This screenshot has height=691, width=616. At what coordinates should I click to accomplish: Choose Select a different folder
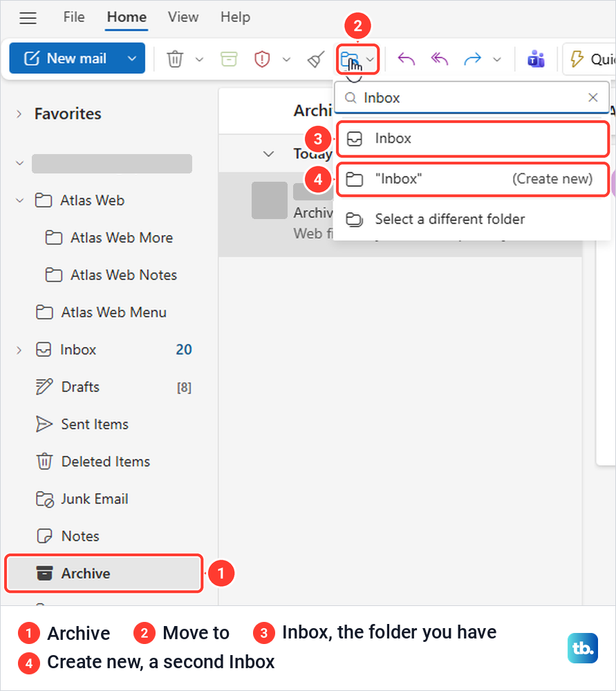click(x=472, y=219)
